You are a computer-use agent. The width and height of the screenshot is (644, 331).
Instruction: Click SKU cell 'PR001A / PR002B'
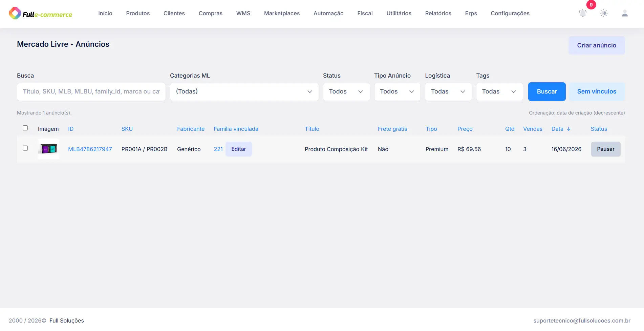point(145,149)
